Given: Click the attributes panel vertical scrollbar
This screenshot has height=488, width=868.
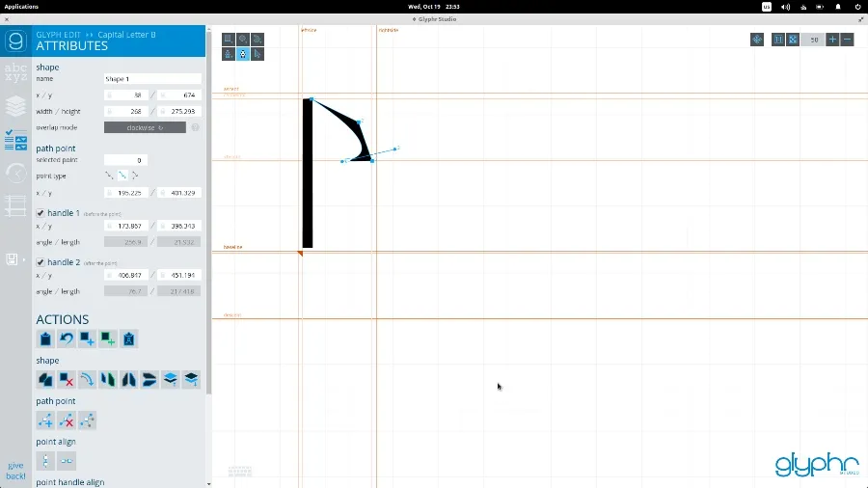Looking at the screenshot, I should point(208,193).
